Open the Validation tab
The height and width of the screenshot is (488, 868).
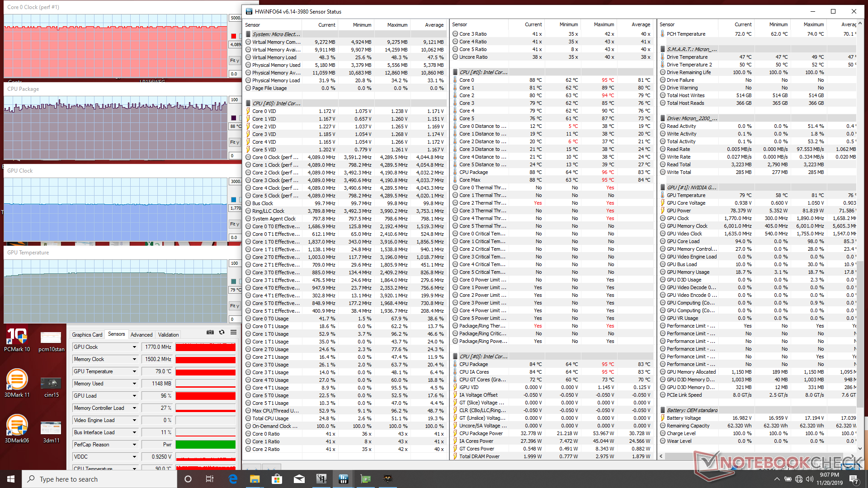pyautogui.click(x=168, y=335)
